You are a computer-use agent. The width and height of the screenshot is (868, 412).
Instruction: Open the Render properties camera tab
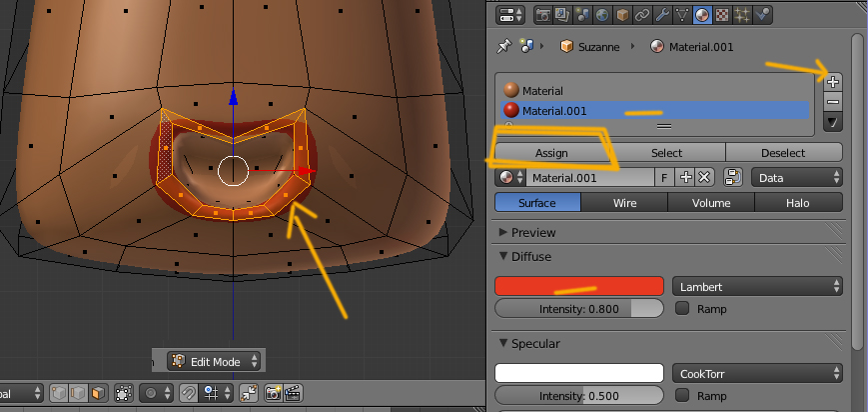pos(543,14)
